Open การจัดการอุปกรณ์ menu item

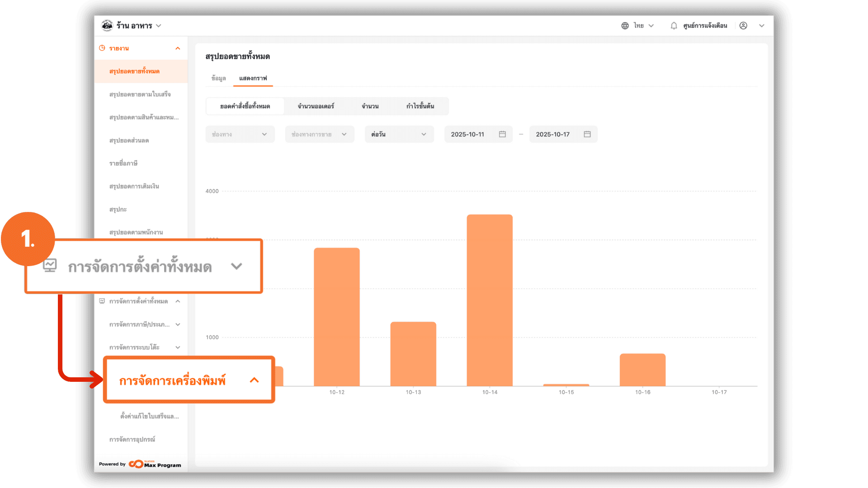click(132, 439)
